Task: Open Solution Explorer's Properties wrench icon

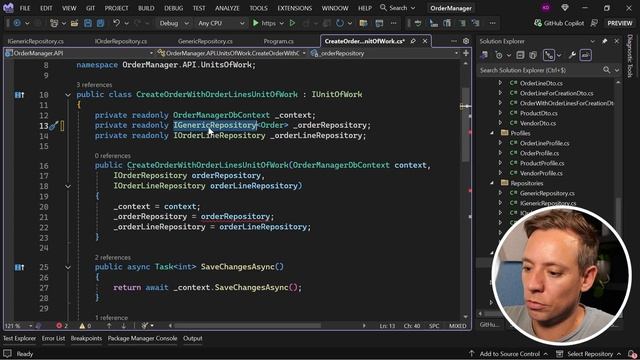Action: 572,55
